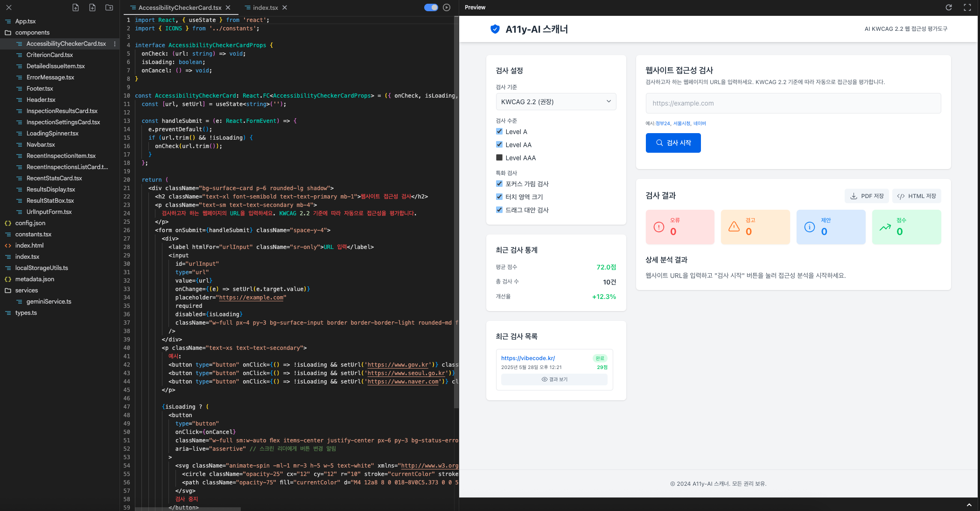Open constants.tsx file
Viewport: 980px width, 511px height.
(x=60, y=234)
